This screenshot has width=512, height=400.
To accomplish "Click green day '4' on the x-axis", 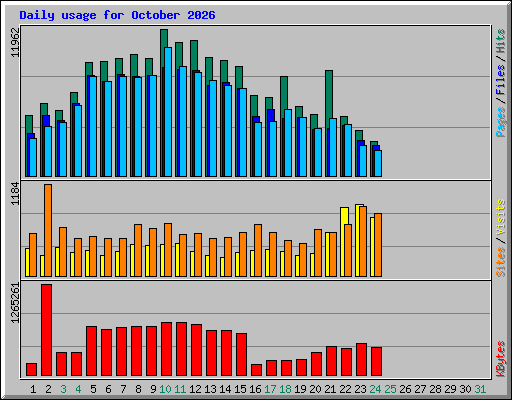I will click(78, 389).
